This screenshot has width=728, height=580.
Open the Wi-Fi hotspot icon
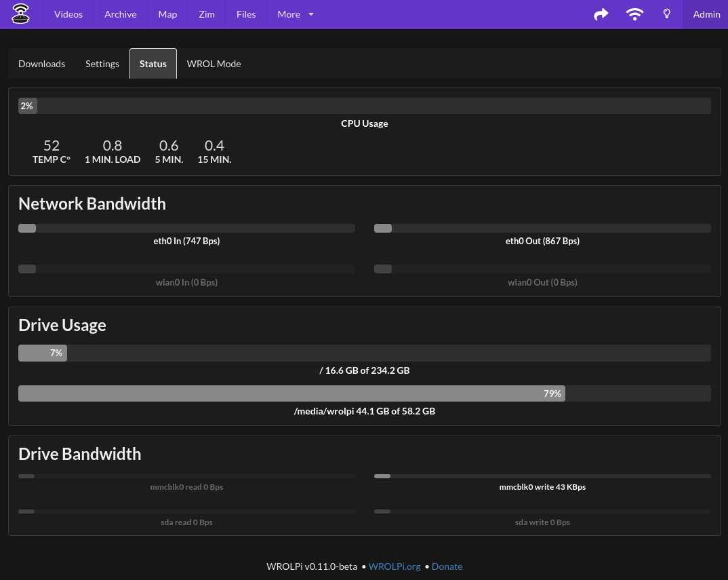point(634,14)
